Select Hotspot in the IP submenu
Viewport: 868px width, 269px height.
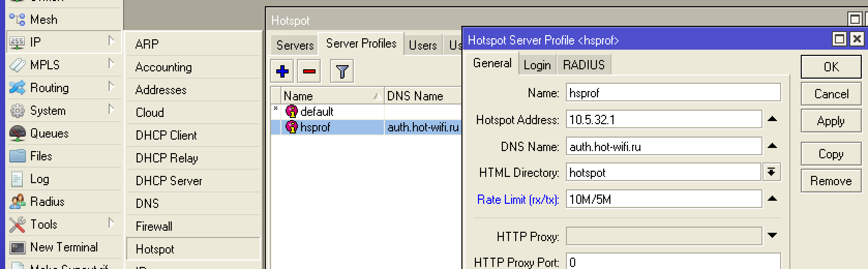[193, 249]
